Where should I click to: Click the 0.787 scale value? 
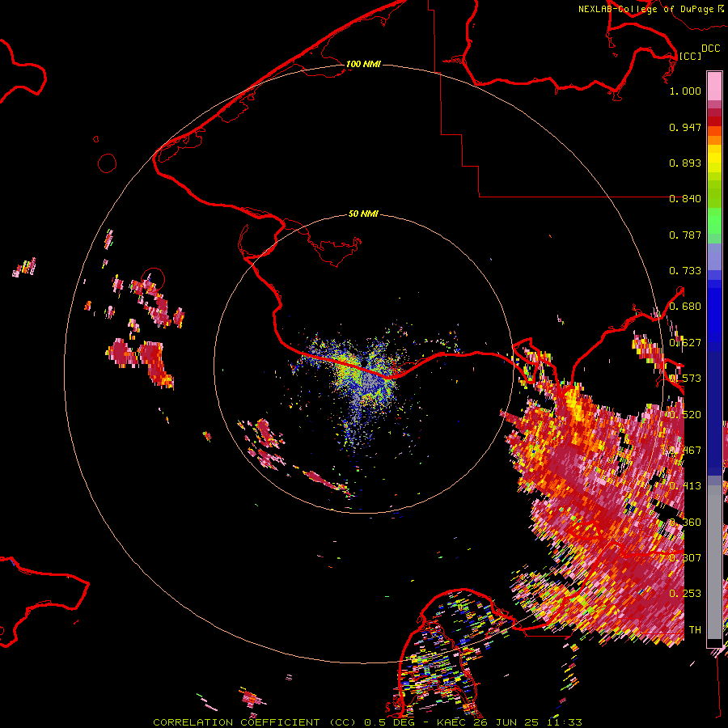point(685,235)
